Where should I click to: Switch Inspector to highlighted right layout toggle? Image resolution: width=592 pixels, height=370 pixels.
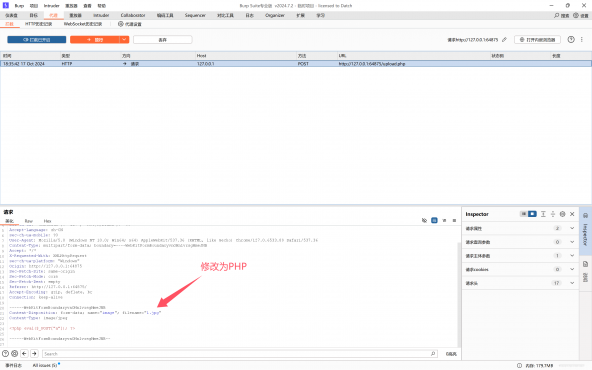(x=532, y=214)
